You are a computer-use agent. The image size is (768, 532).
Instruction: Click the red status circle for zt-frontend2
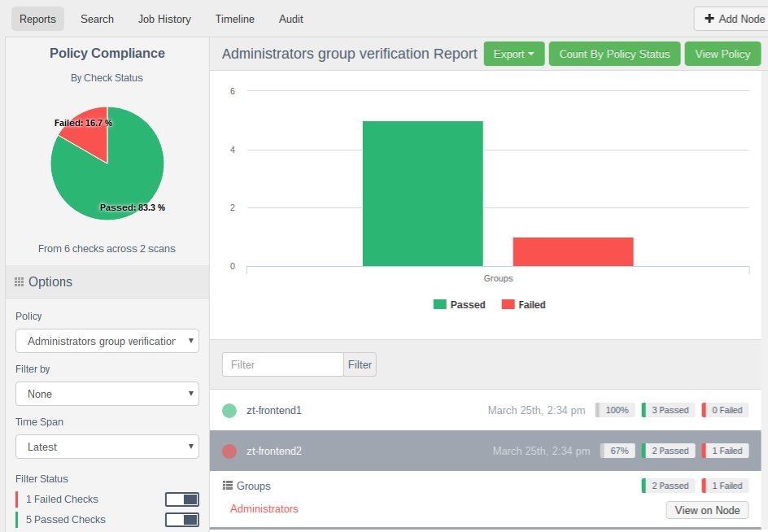point(229,451)
